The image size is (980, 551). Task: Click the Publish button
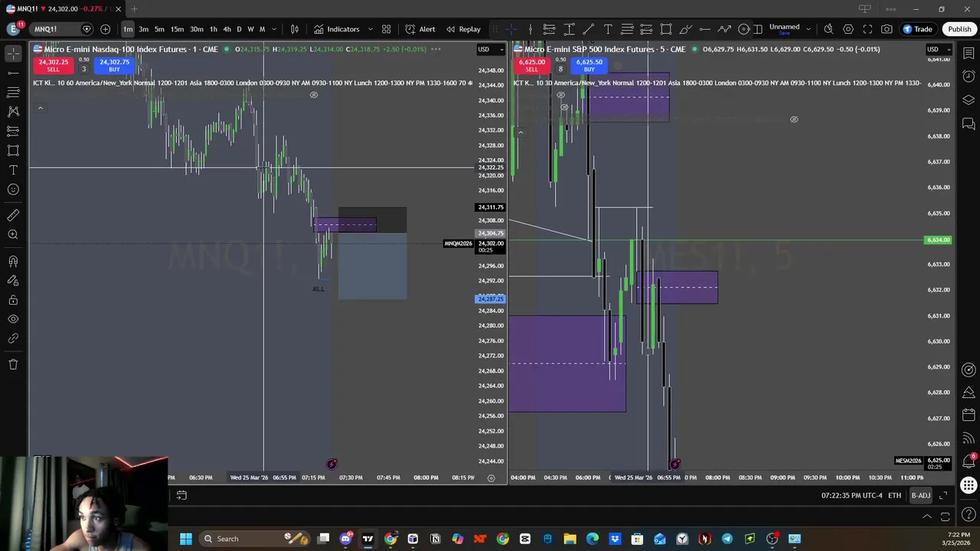(959, 29)
